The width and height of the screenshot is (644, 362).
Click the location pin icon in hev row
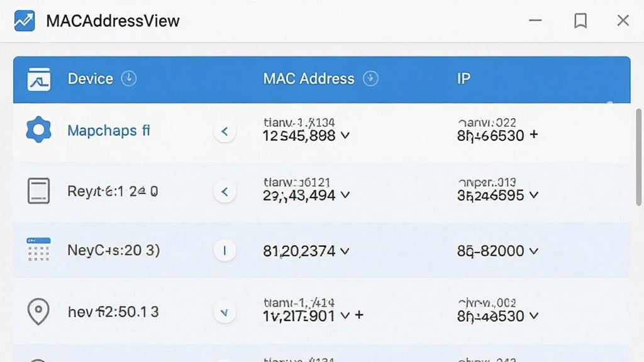[x=38, y=312]
